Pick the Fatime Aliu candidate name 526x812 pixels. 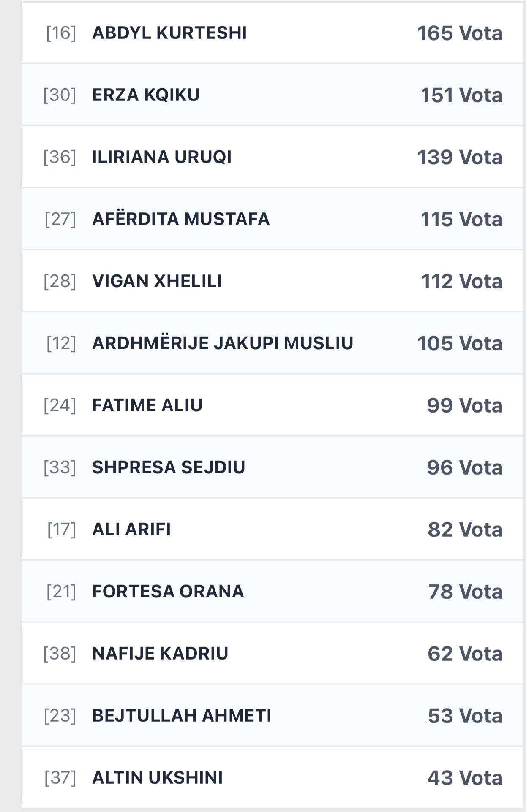147,405
